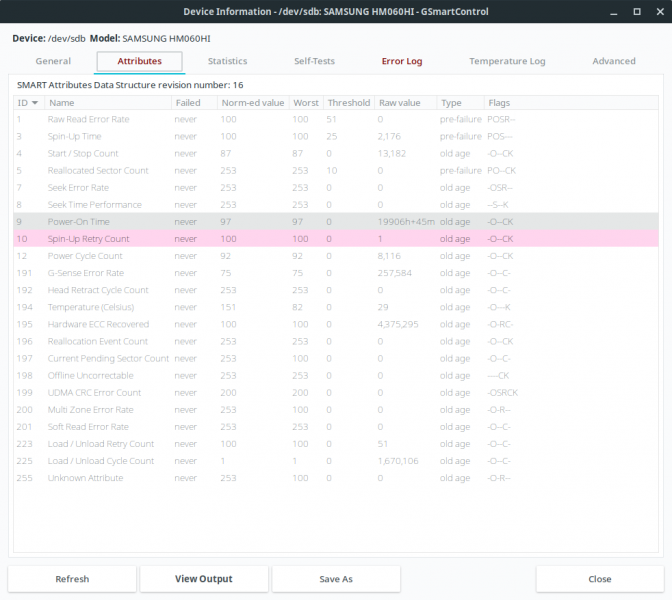
Task: Select the Temperature (Celsius) row
Action: click(x=336, y=307)
